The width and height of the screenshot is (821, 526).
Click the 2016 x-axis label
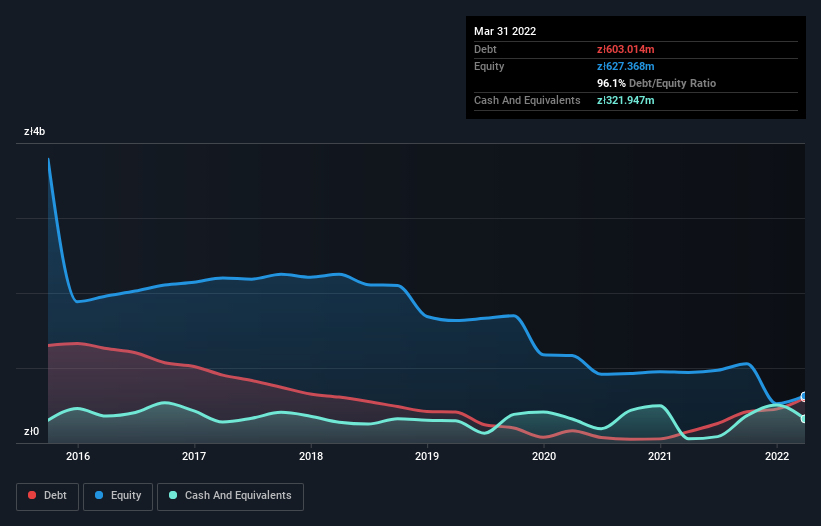pyautogui.click(x=78, y=456)
